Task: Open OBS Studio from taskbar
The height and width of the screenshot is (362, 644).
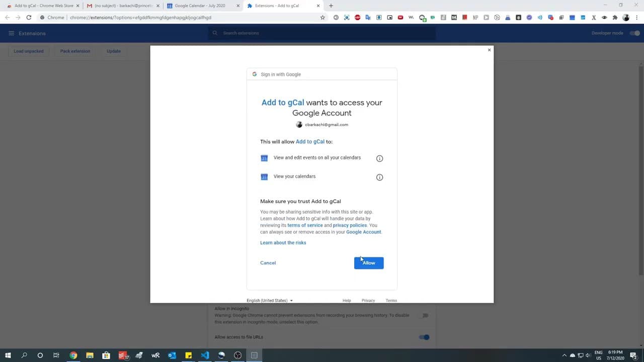Action: point(238,355)
